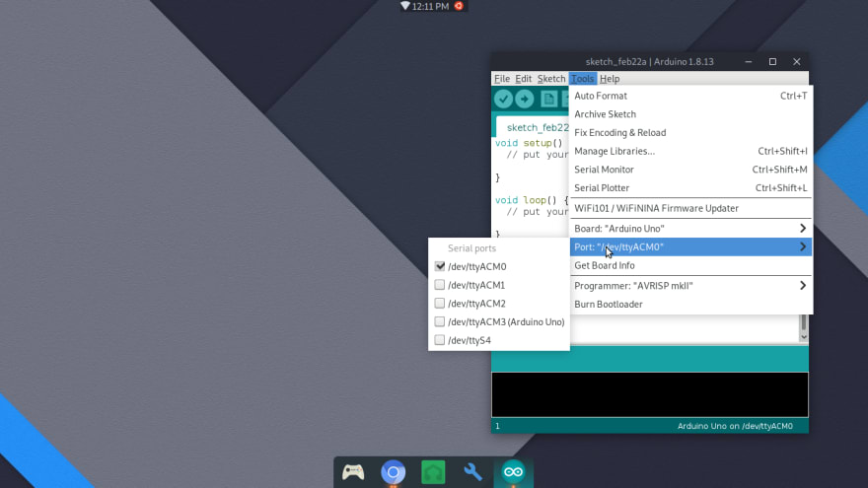Click the clock showing 12:11 PM
The image size is (868, 488).
[430, 6]
